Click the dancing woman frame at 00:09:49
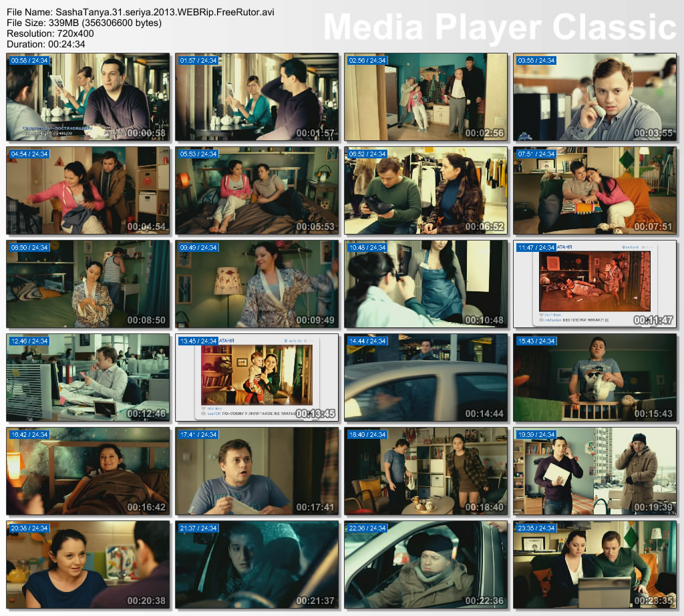 [x=257, y=284]
